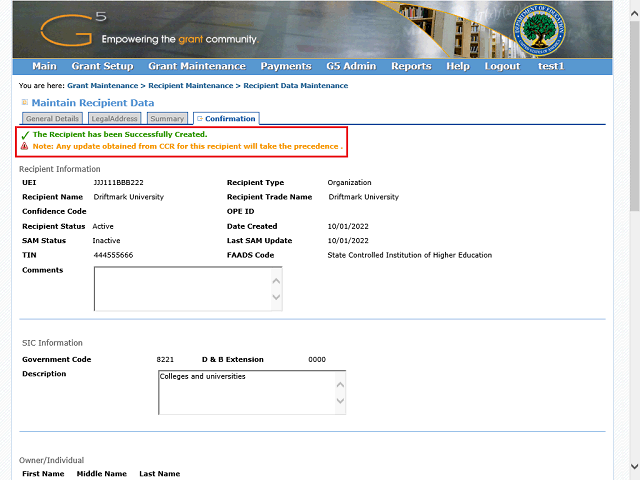
Task: Go to Grant Maintenance breadcrumb link
Action: [102, 86]
